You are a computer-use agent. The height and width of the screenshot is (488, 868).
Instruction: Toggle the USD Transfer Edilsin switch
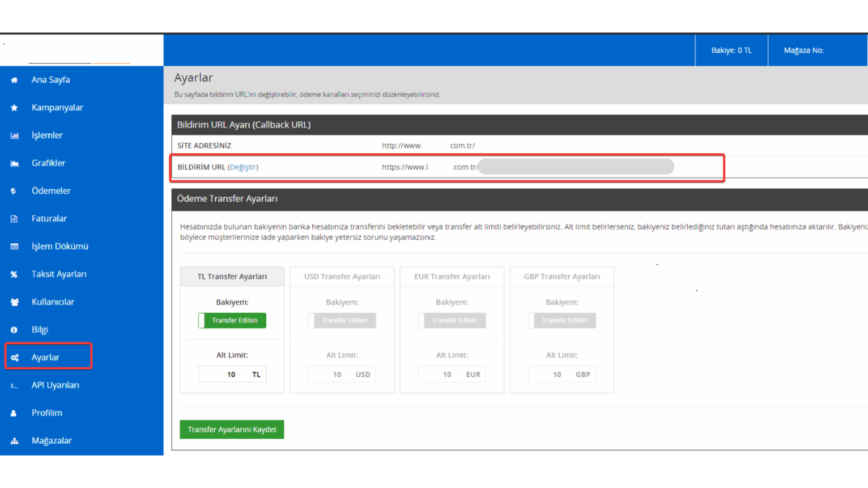pos(342,320)
